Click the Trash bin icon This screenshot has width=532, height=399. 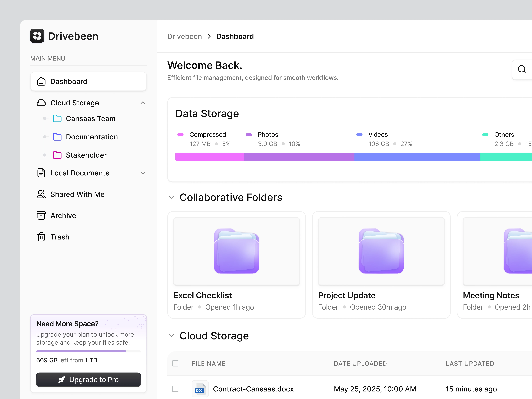click(x=41, y=237)
